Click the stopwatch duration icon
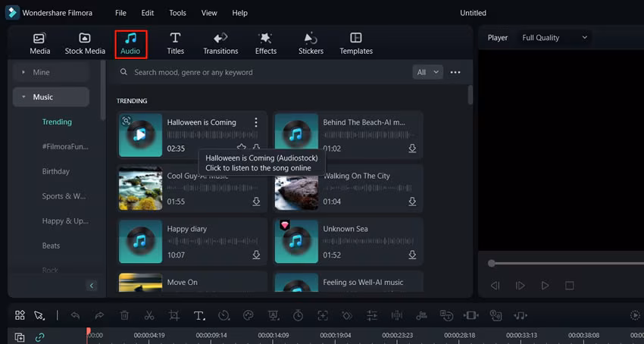Screen dimensions: 644x344 (298, 315)
